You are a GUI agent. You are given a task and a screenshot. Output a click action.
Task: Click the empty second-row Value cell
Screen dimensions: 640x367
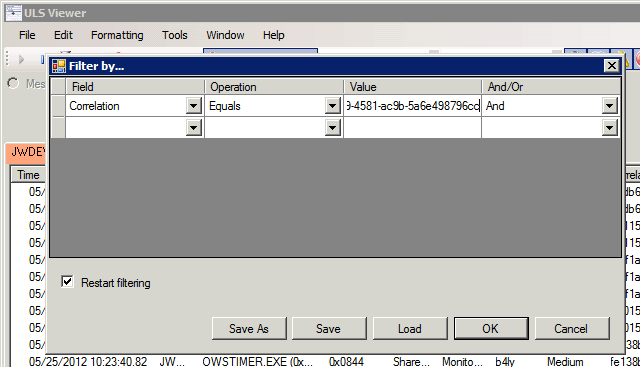[412, 128]
